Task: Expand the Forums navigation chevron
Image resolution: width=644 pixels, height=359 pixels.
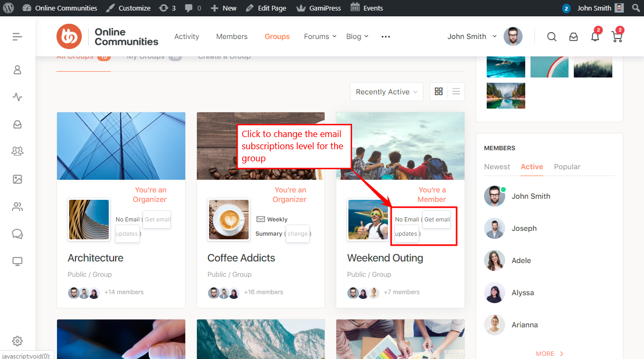Action: (334, 37)
